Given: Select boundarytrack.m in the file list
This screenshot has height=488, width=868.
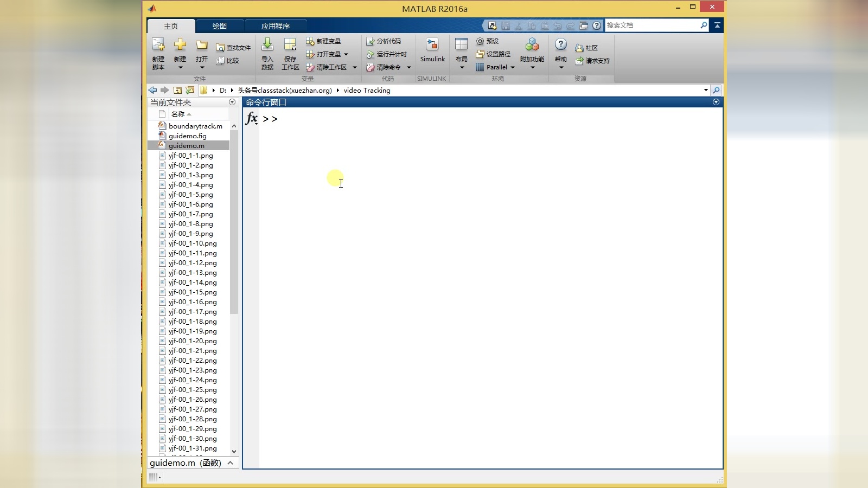Looking at the screenshot, I should pyautogui.click(x=195, y=126).
